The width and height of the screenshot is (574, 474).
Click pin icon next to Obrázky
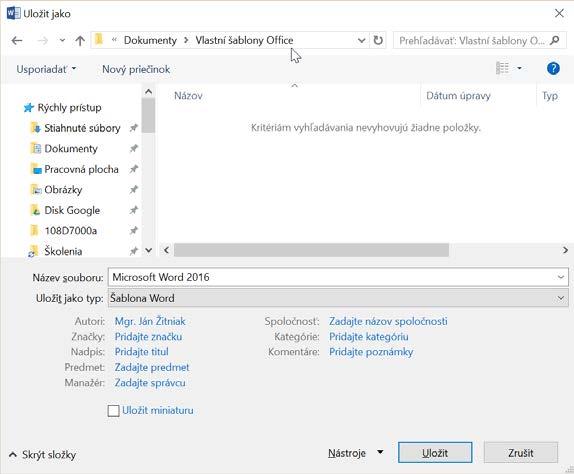(x=134, y=189)
